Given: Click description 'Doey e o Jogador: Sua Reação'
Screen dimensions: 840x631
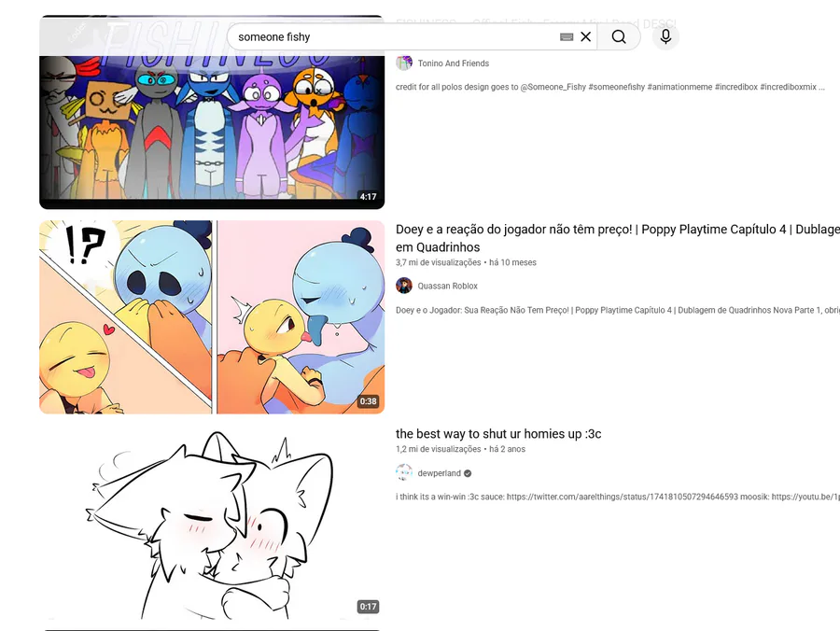Looking at the screenshot, I should [x=618, y=310].
